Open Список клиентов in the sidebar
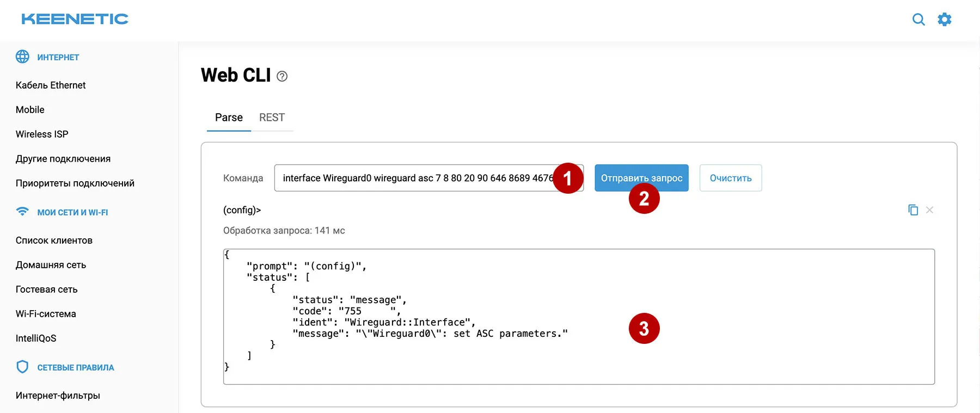The image size is (980, 413). [x=54, y=241]
